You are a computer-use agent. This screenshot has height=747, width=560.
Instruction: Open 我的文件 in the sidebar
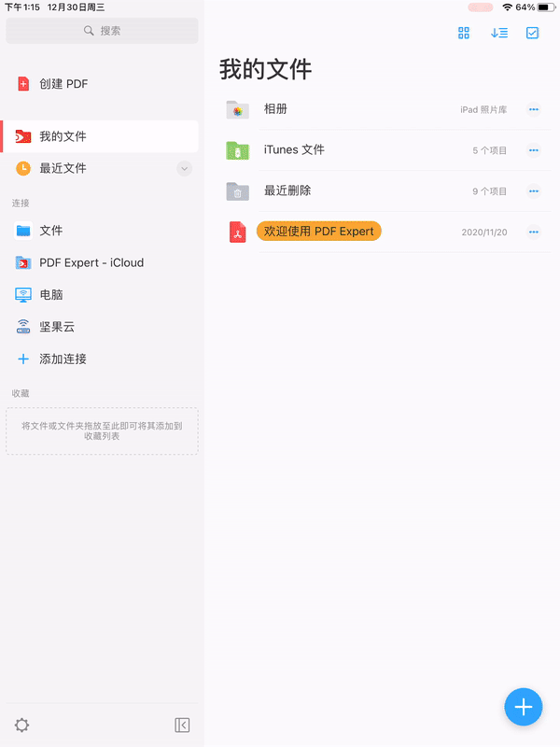pyautogui.click(x=100, y=136)
